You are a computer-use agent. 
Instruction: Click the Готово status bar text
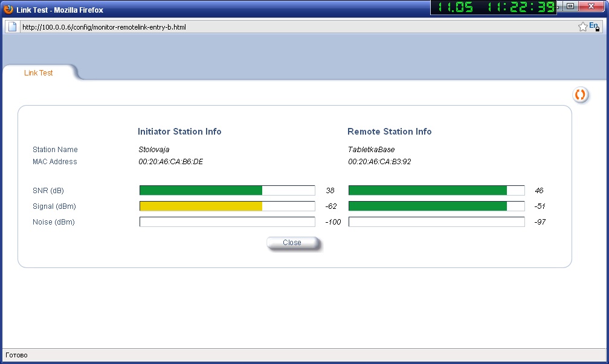point(16,355)
